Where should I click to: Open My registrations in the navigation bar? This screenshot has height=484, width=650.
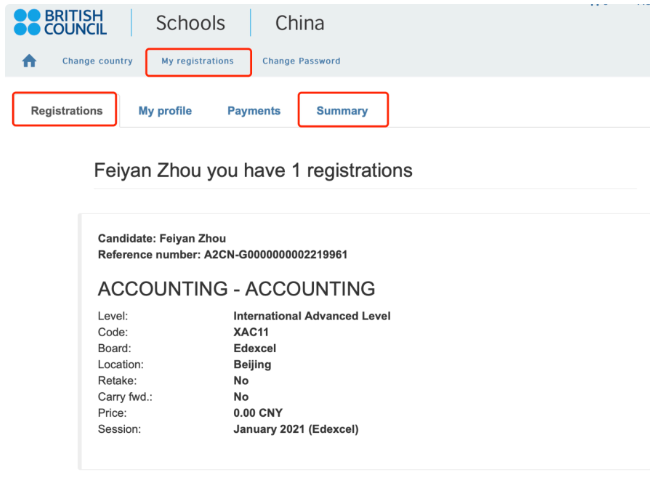pos(198,61)
